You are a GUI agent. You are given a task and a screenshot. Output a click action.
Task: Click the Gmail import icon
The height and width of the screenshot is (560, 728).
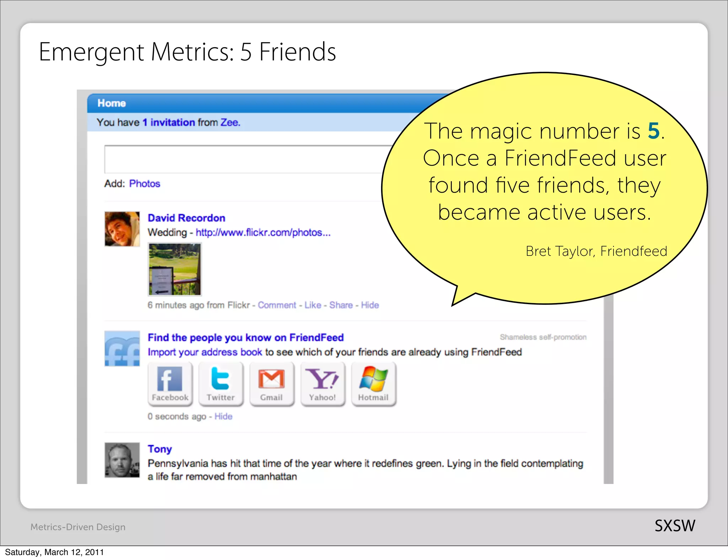tap(272, 384)
